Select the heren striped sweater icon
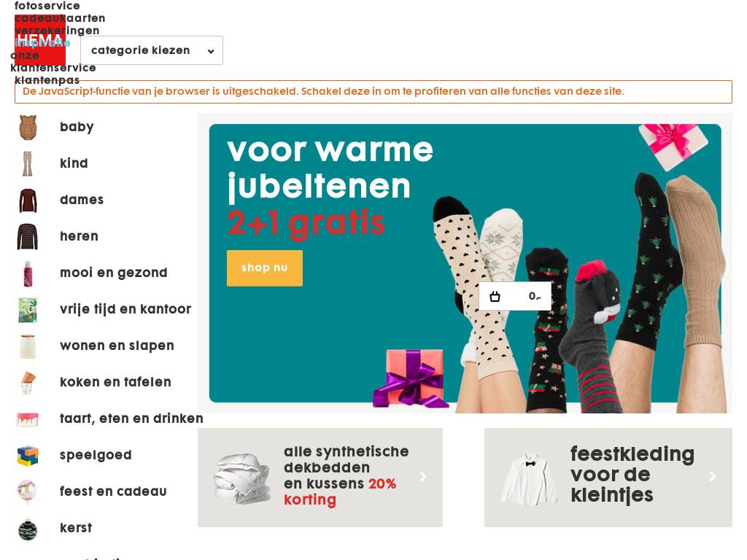The image size is (747, 560). click(28, 237)
